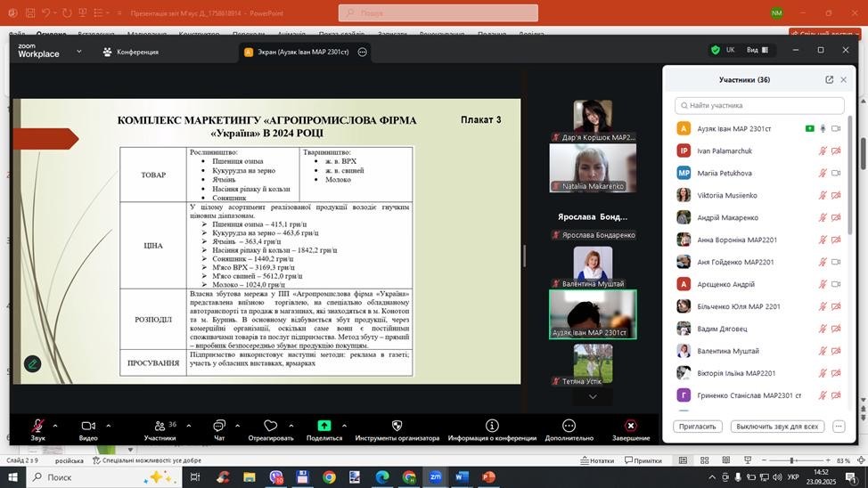Viewport: 868px width, 488px height.
Task: Click Выключить звук для всех button
Action: coord(776,427)
